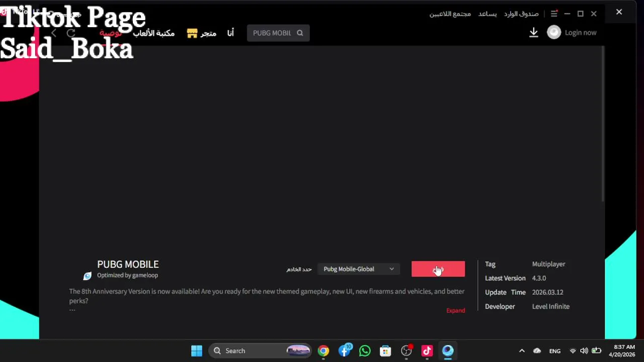Viewport: 644px width, 362px height.
Task: Open the downloads arrow icon
Action: (534, 33)
